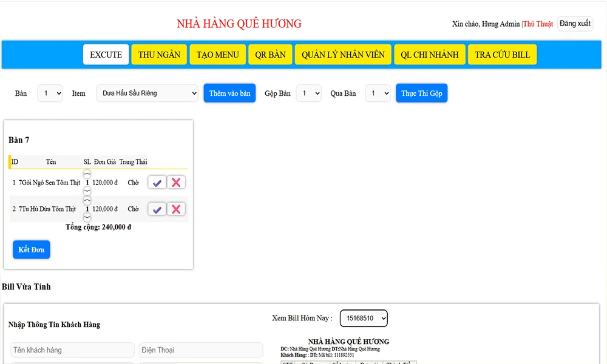The image size is (607, 364).
Task: Decrease quantity of Tu Hủ Dừa Tôm Thịt
Action: [x=87, y=217]
